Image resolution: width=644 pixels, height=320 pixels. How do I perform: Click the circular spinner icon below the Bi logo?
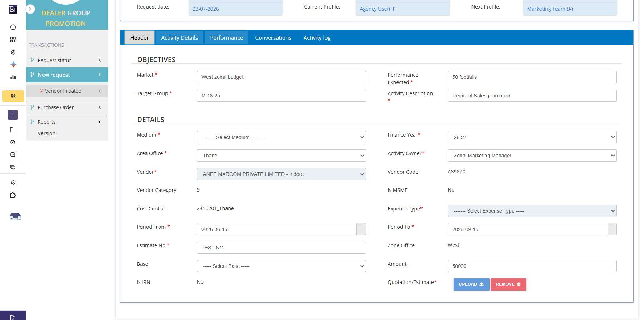(13, 27)
